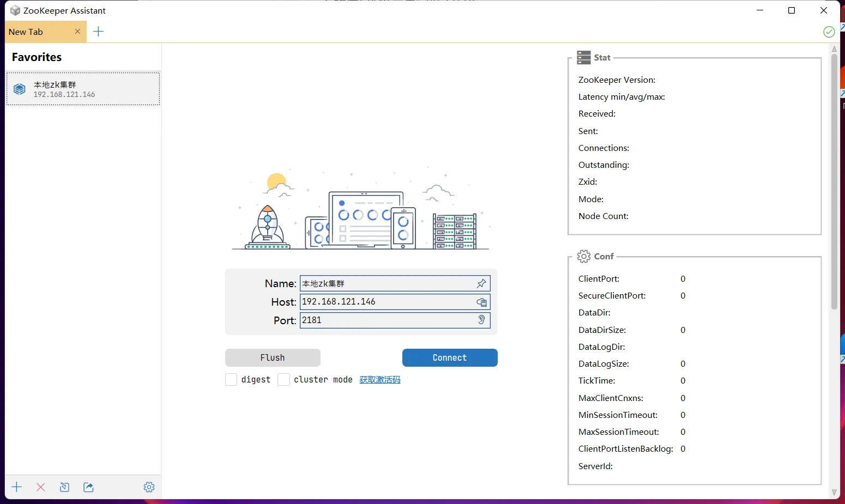Click the Latency min/avg/max: label
The width and height of the screenshot is (845, 504).
click(621, 97)
